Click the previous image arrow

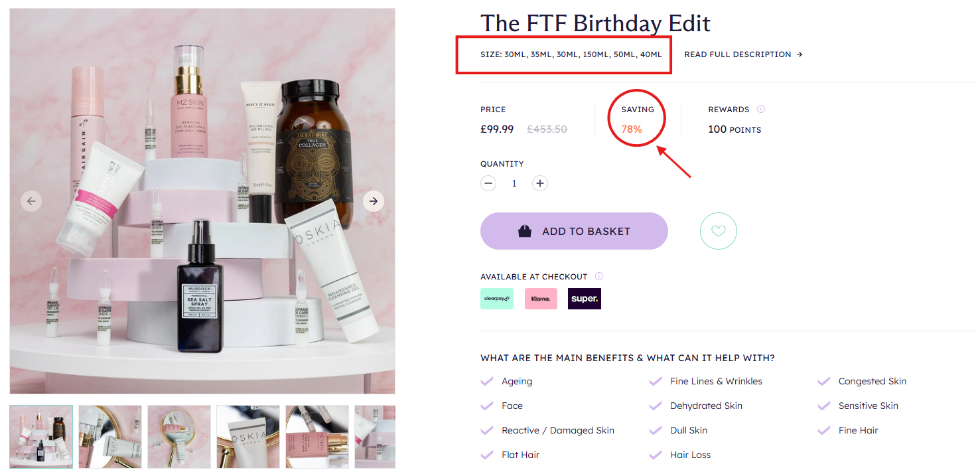point(31,200)
